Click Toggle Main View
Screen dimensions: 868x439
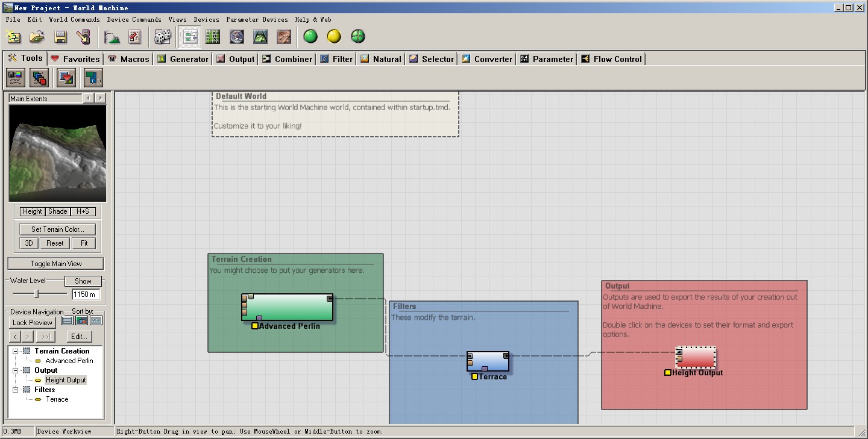pos(56,264)
